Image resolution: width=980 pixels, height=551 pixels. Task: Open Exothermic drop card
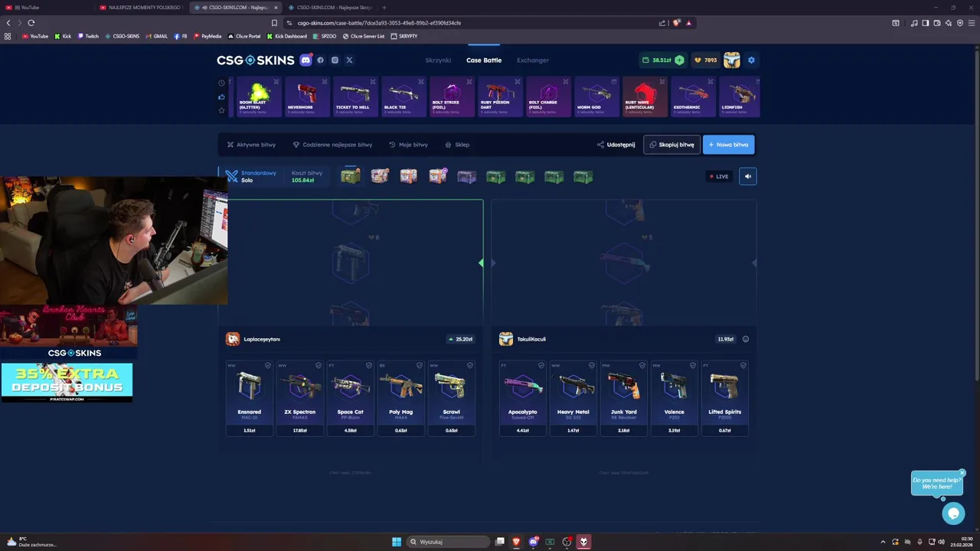[x=693, y=96]
